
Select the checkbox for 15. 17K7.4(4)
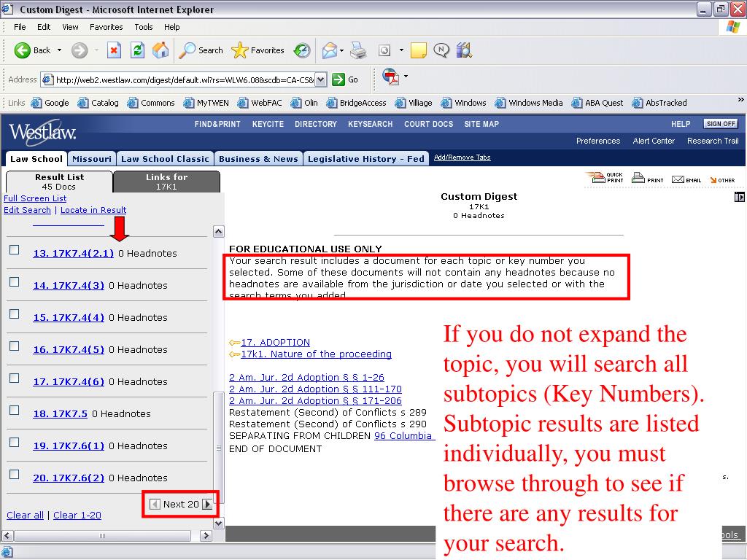pos(15,314)
